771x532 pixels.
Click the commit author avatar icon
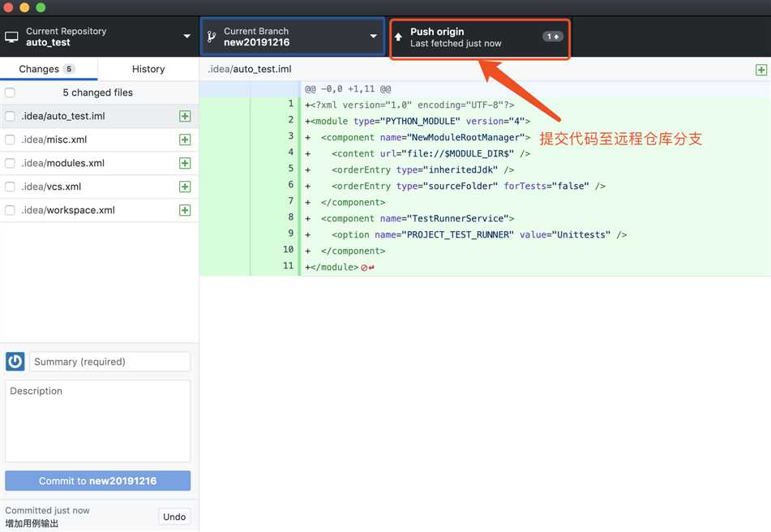pyautogui.click(x=15, y=362)
